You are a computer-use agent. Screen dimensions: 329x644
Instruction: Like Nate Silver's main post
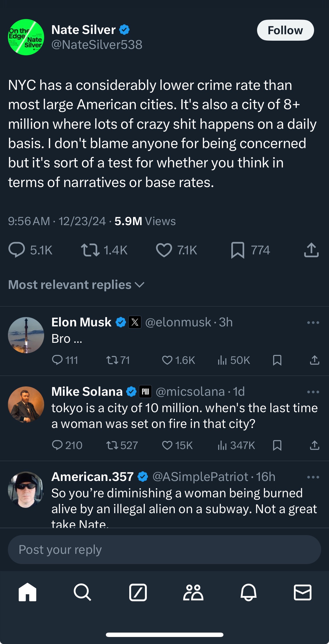[164, 250]
